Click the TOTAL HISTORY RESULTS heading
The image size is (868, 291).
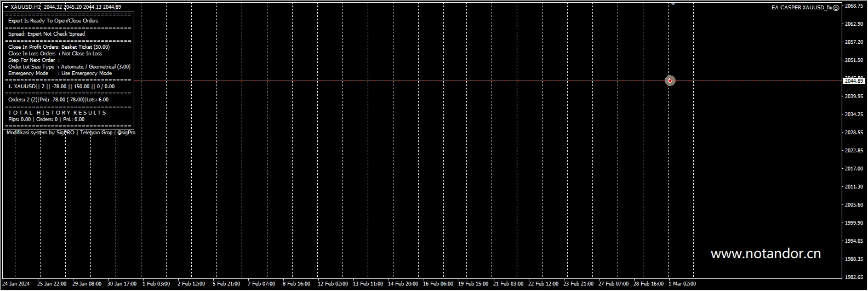[x=57, y=112]
